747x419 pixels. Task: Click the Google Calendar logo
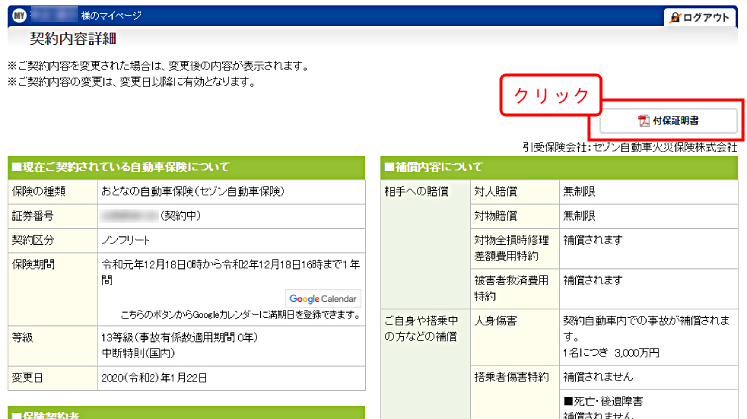click(323, 298)
